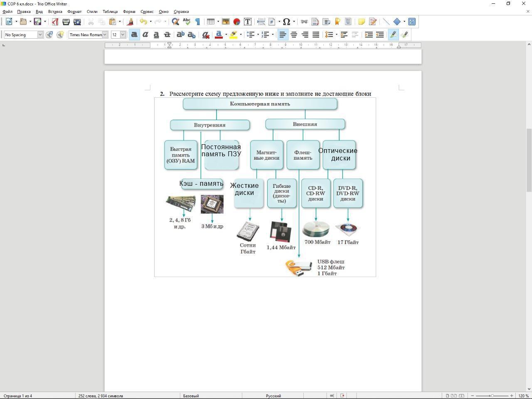Image resolution: width=532 pixels, height=399 pixels.
Task: Insert a hyperlink
Action: click(x=304, y=22)
